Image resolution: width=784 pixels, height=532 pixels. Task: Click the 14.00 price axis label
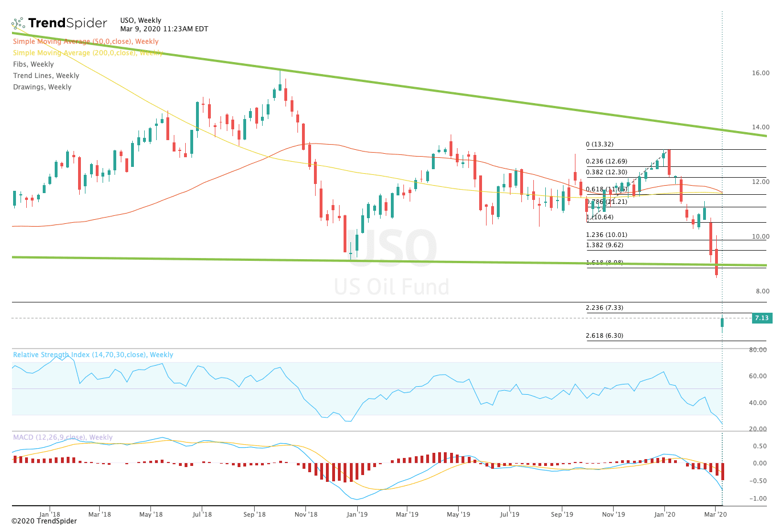click(761, 127)
